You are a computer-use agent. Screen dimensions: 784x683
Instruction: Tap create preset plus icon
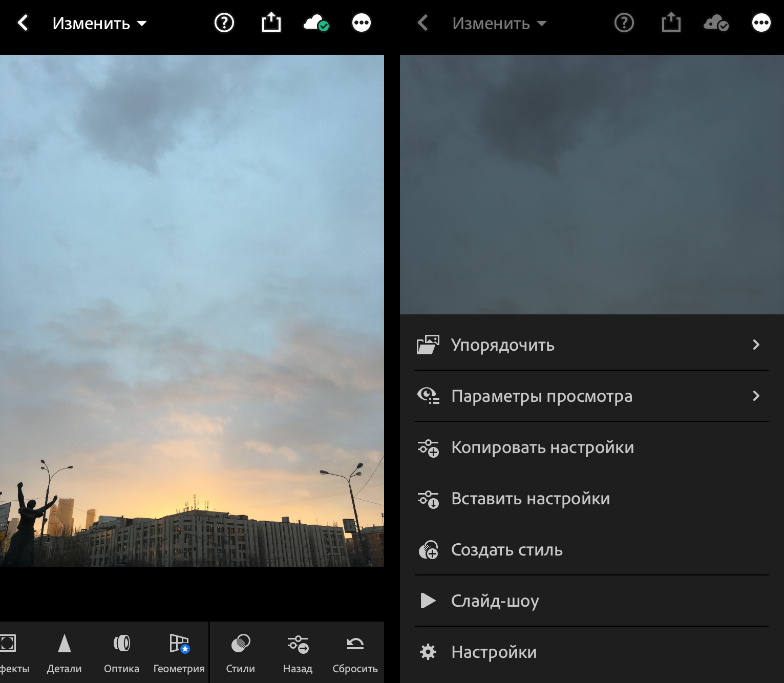coord(428,550)
